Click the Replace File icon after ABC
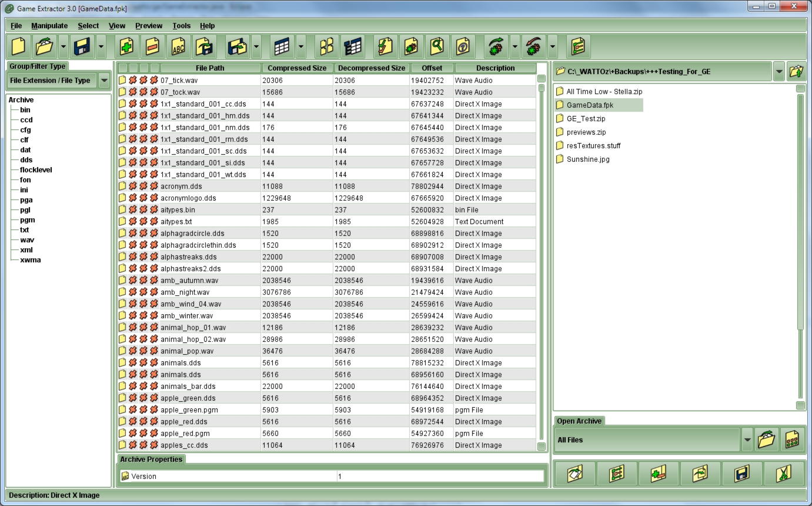812x506 pixels. [x=204, y=46]
